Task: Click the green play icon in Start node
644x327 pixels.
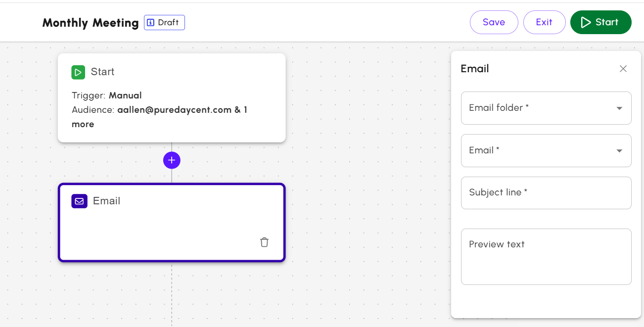Action: 78,72
